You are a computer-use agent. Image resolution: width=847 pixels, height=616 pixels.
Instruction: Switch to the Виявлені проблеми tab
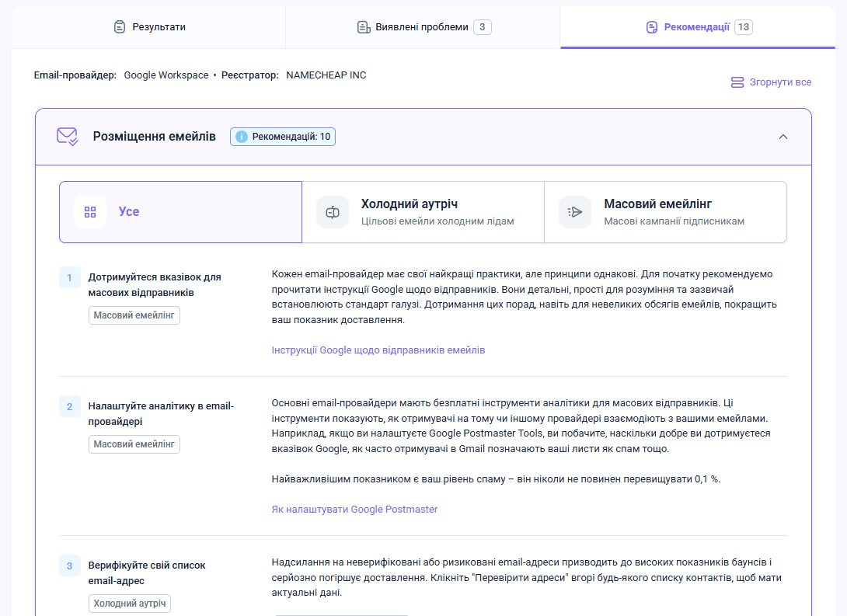423,26
